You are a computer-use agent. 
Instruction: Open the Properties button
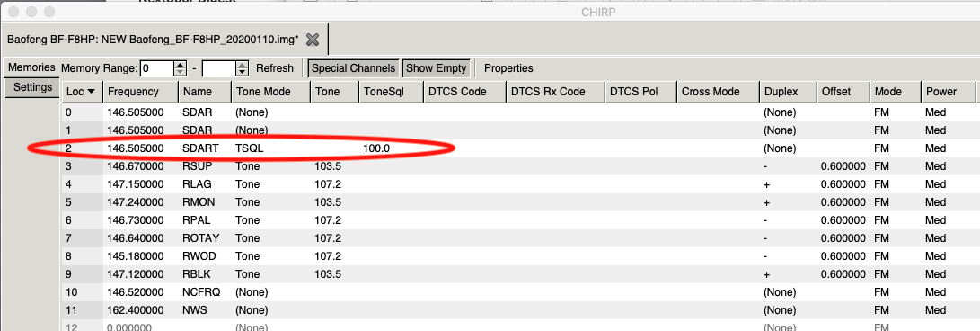[x=508, y=68]
